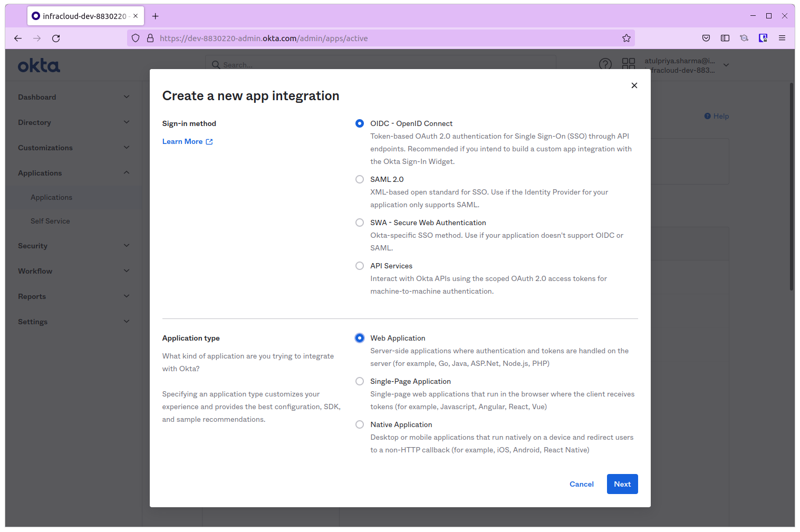Click the atulpriya.sharma account name
Screen dimensions: 800x532
[x=680, y=61]
